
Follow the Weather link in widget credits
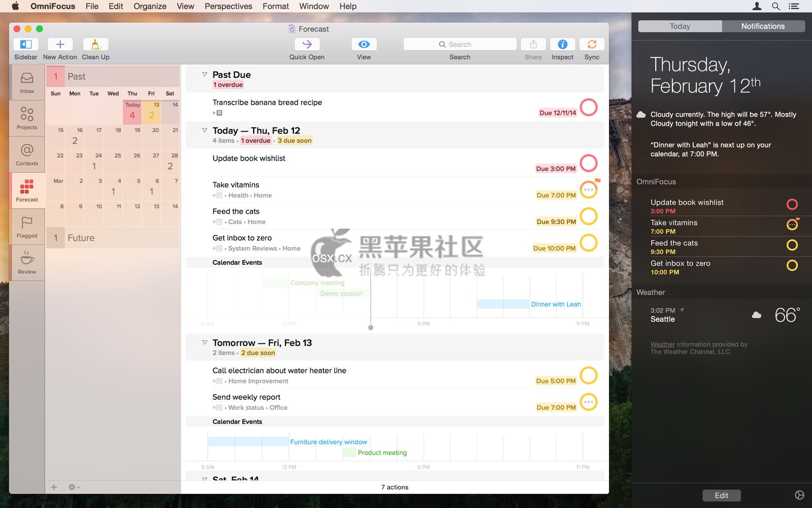(x=662, y=344)
